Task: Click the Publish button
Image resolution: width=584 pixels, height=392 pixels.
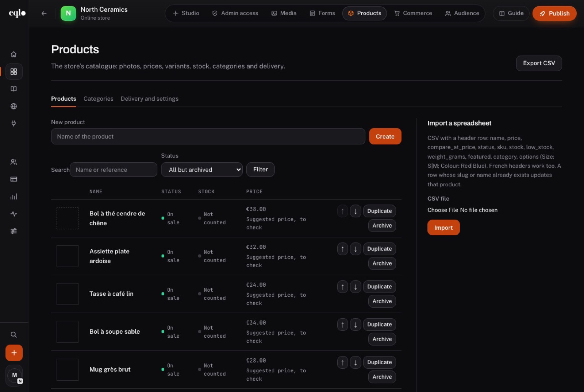Action: [x=554, y=13]
